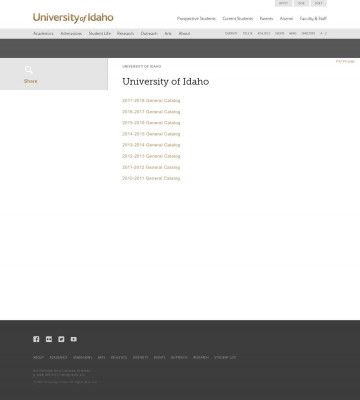Open Title IX link in the utility bar

[x=247, y=34]
